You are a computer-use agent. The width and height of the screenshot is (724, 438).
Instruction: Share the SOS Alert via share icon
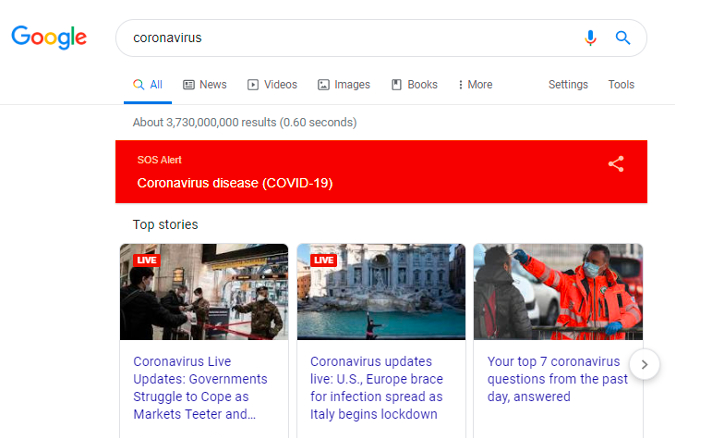[x=616, y=164]
